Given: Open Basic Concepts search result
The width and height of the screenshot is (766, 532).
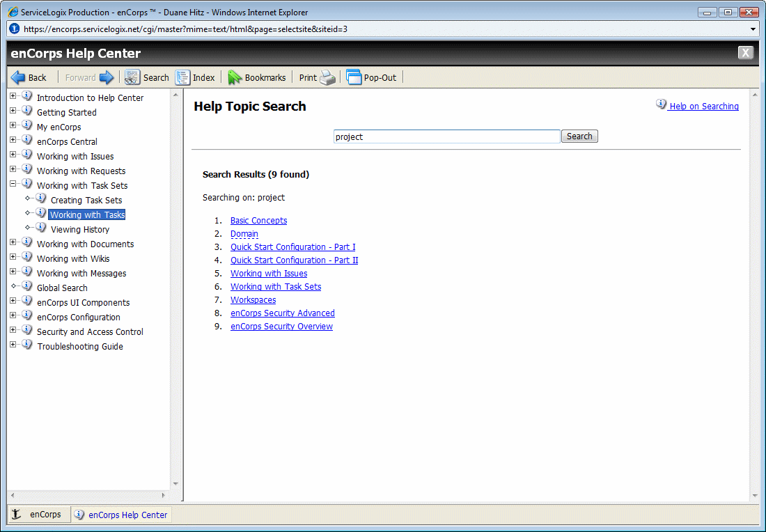Looking at the screenshot, I should (x=259, y=220).
